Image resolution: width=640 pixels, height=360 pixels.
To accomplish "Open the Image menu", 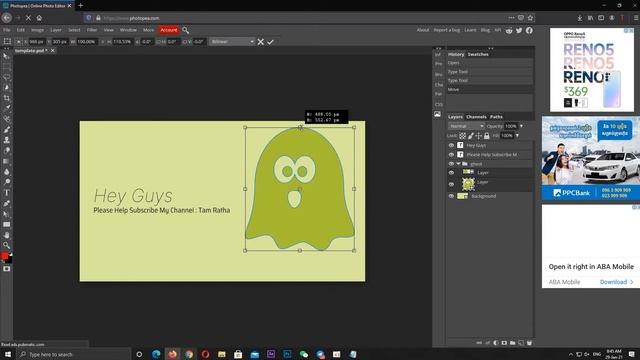I will coord(37,30).
